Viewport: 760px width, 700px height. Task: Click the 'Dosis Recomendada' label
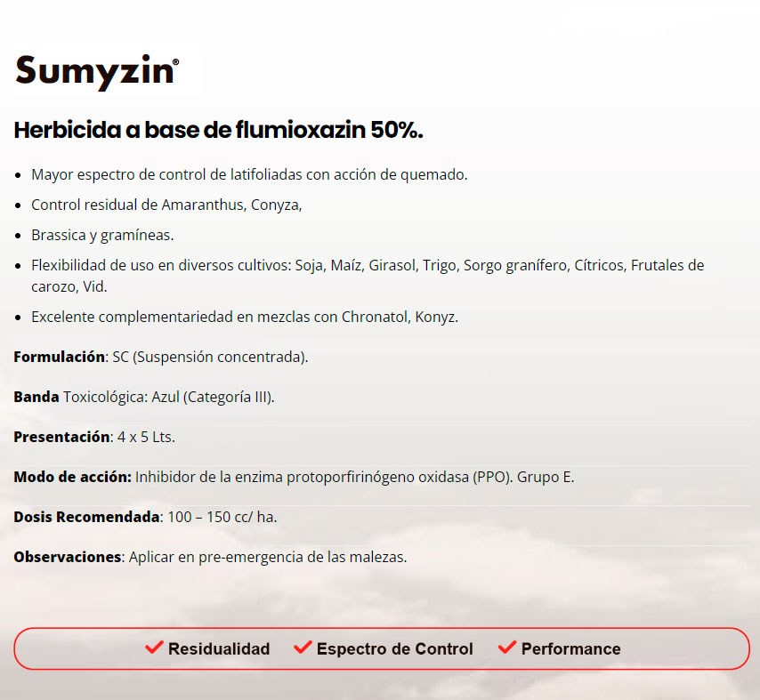pyautogui.click(x=86, y=517)
